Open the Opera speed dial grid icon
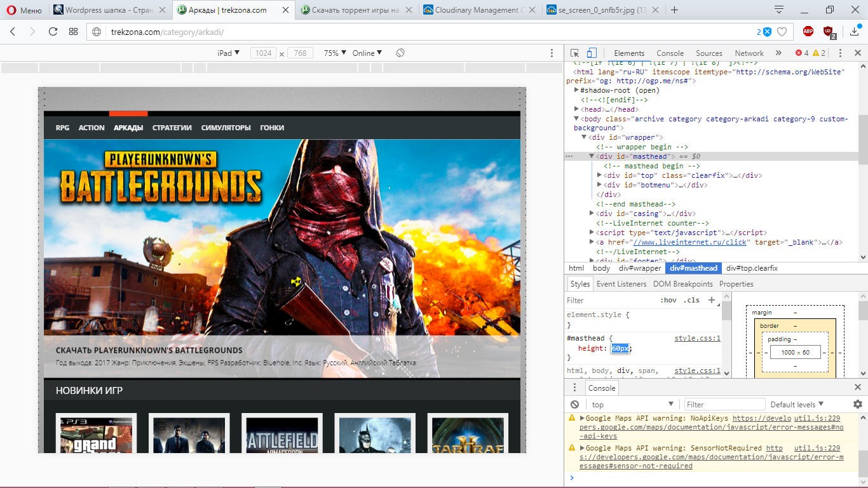Viewport: 868px width, 488px height. click(x=73, y=32)
